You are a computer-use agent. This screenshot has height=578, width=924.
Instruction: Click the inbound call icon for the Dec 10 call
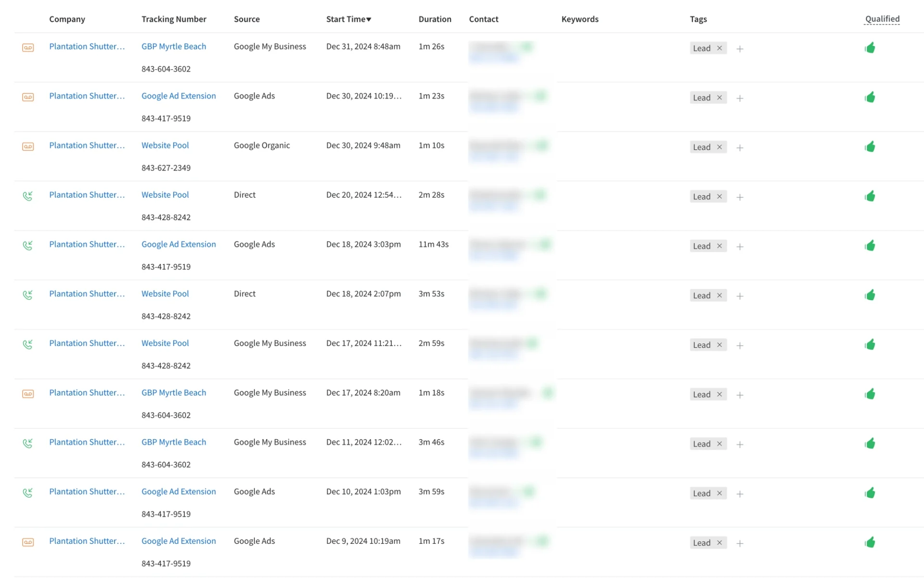pyautogui.click(x=28, y=492)
